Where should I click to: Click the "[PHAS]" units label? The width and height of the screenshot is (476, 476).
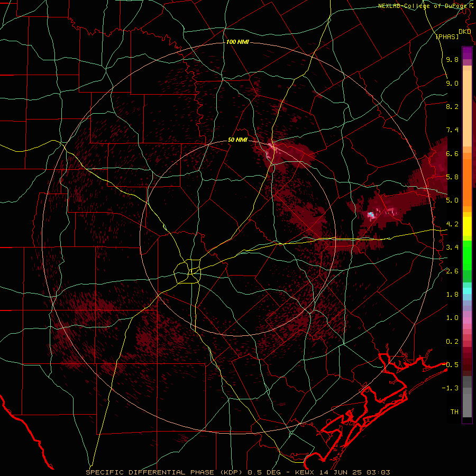coord(447,36)
